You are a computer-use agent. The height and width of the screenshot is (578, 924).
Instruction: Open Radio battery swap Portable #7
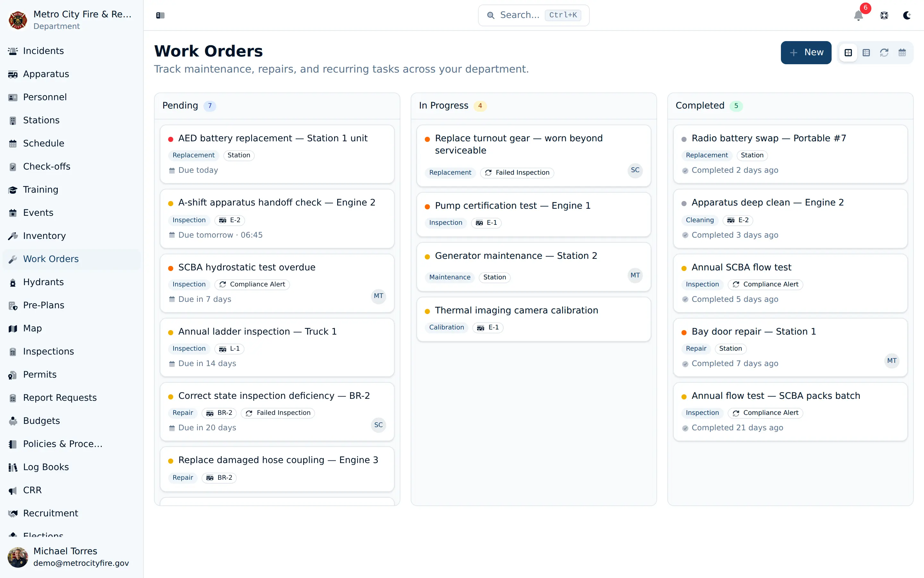790,154
